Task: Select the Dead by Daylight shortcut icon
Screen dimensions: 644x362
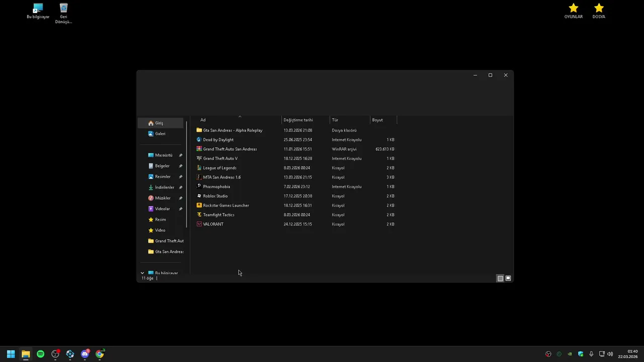Action: [x=199, y=140]
